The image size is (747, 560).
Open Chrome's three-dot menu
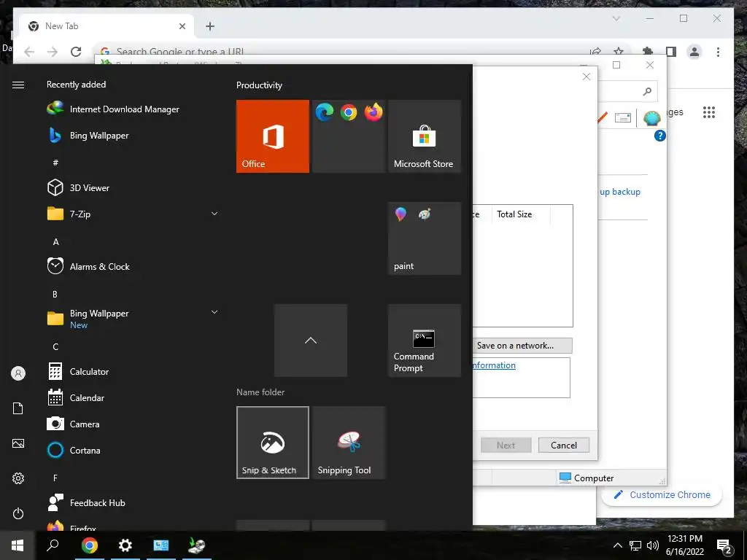718,52
